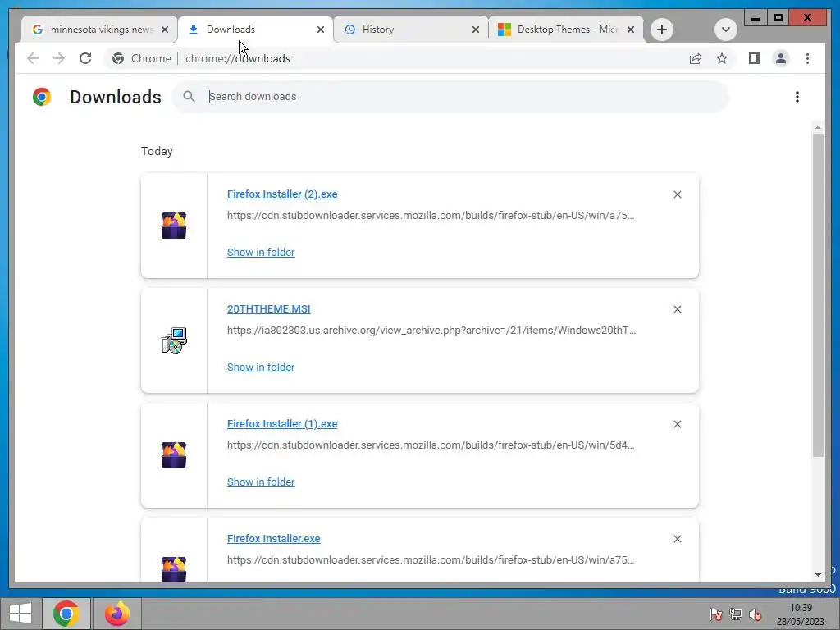
Task: Open the Chrome profile avatar
Action: point(781,58)
